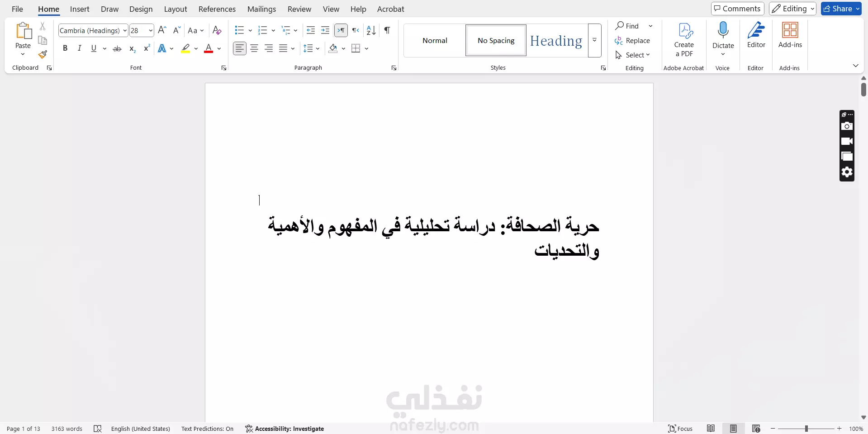
Task: Shrink font size with decrease font icon
Action: point(177,30)
